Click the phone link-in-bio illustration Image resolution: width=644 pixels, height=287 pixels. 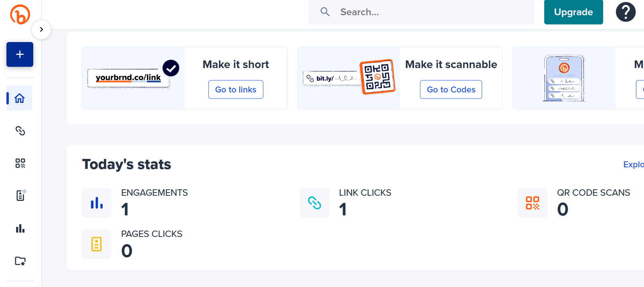tap(564, 78)
